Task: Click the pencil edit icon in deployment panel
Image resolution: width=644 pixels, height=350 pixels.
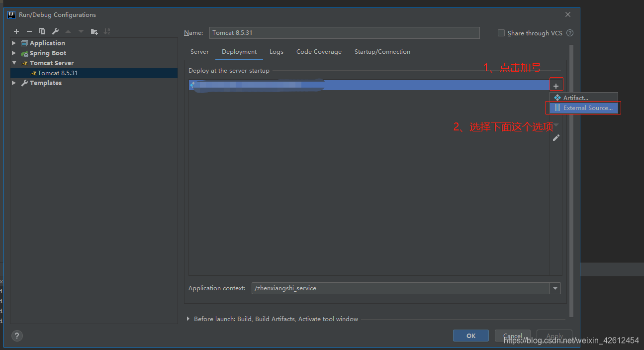Action: tap(556, 138)
